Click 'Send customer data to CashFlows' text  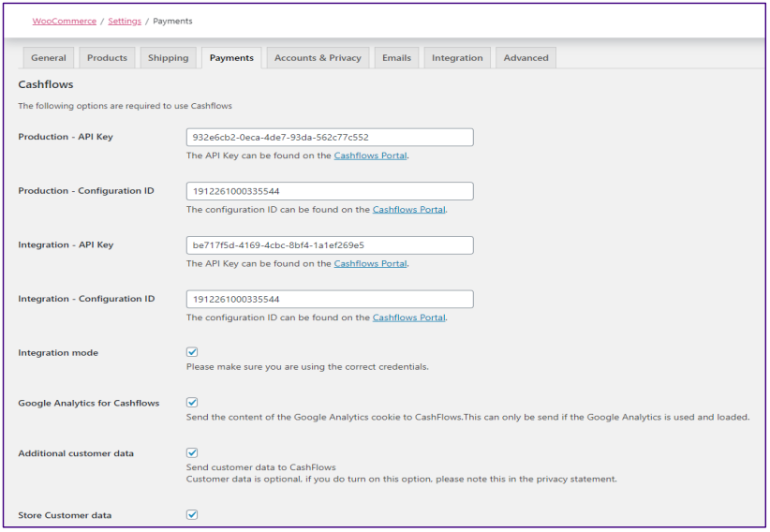coord(260,467)
